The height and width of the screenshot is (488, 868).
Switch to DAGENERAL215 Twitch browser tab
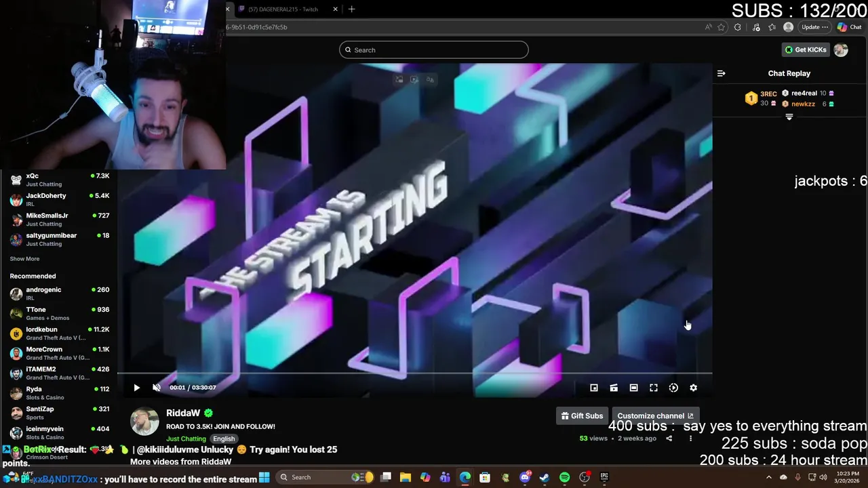(283, 9)
